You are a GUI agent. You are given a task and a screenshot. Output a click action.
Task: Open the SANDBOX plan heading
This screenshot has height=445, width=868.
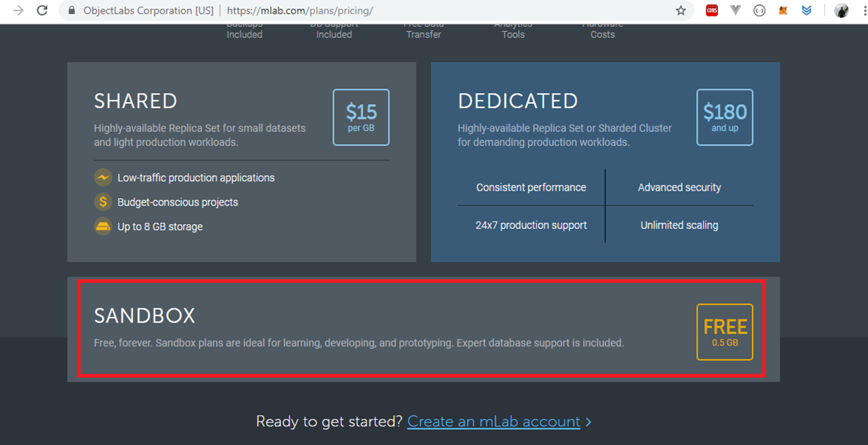point(145,315)
